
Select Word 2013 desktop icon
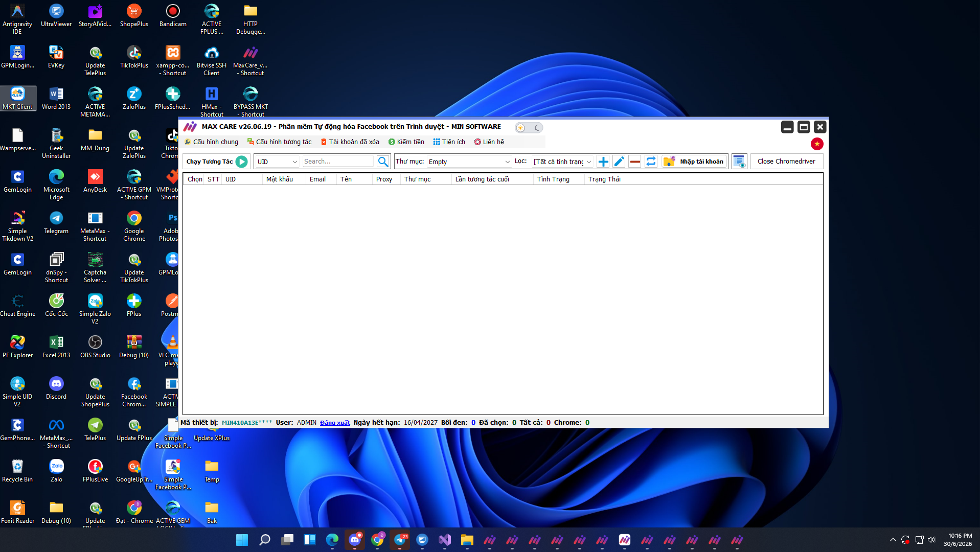coord(56,98)
